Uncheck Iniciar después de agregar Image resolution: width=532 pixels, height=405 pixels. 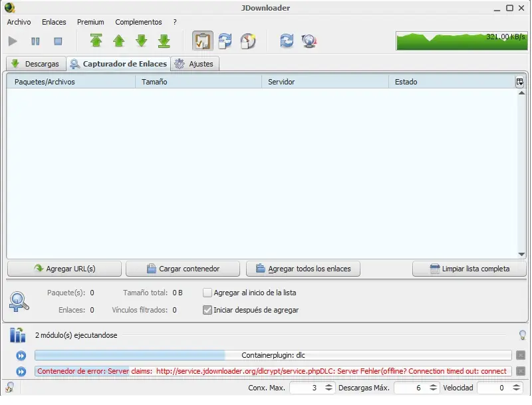point(207,310)
